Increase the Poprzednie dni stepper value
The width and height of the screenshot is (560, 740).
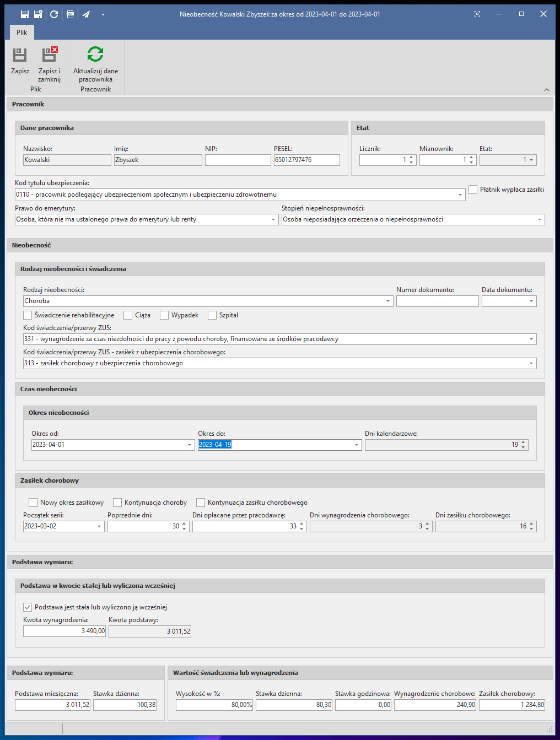(x=184, y=524)
